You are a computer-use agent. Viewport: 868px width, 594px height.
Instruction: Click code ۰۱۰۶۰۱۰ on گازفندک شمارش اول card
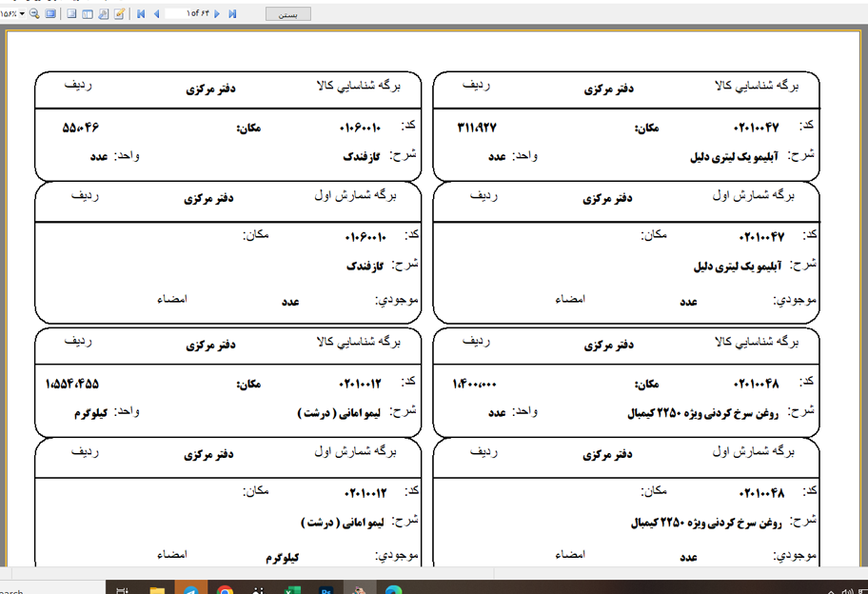pyautogui.click(x=365, y=237)
